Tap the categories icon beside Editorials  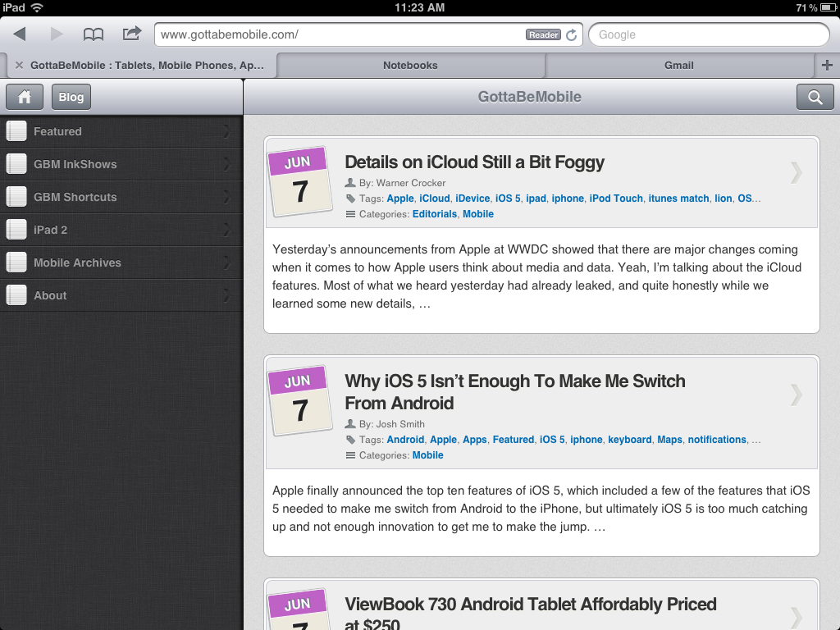[x=350, y=214]
